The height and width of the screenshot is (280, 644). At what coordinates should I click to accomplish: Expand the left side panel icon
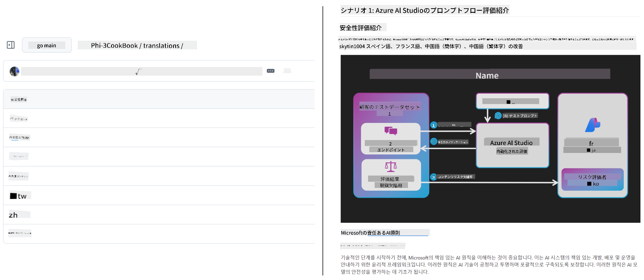(11, 45)
